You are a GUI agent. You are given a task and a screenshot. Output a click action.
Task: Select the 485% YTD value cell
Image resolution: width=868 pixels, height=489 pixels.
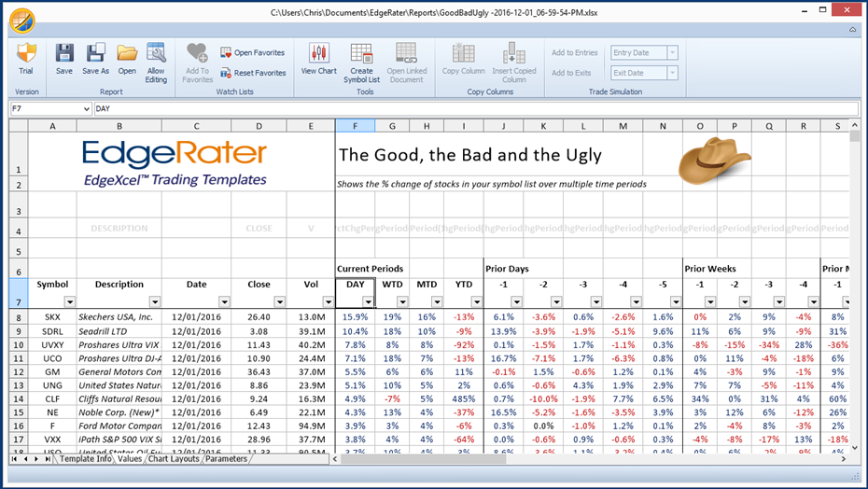tap(463, 398)
